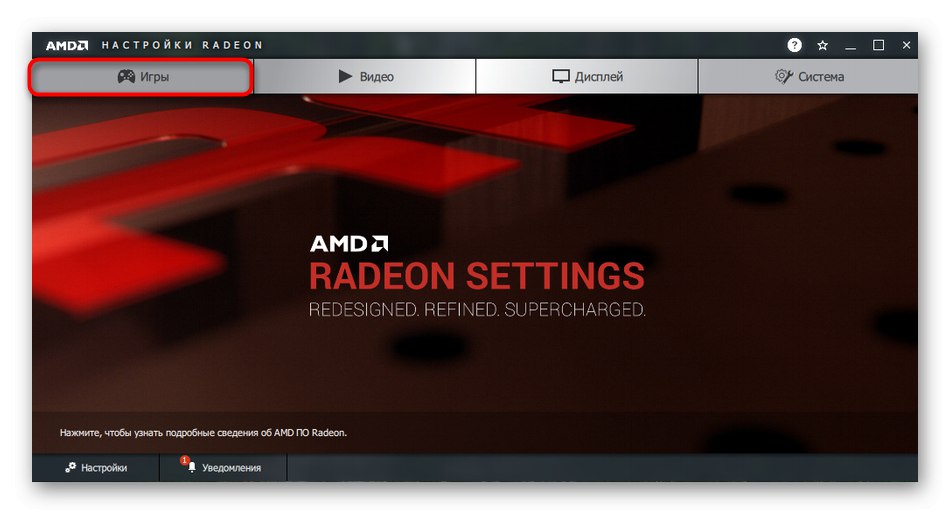Select the Дисплей tab
This screenshot has width=950, height=514.
point(587,76)
